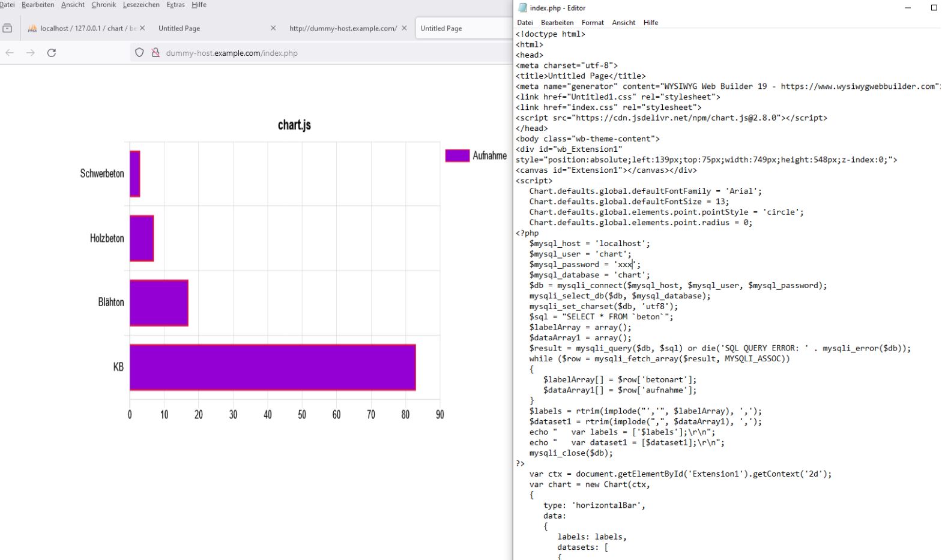This screenshot has width=942, height=560.
Task: Maximize the Editor window
Action: [934, 8]
